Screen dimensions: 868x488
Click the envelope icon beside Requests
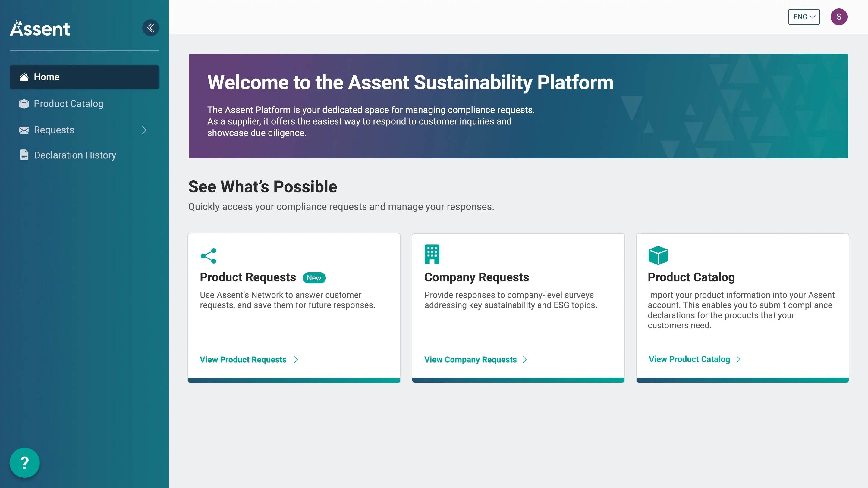[x=24, y=130]
